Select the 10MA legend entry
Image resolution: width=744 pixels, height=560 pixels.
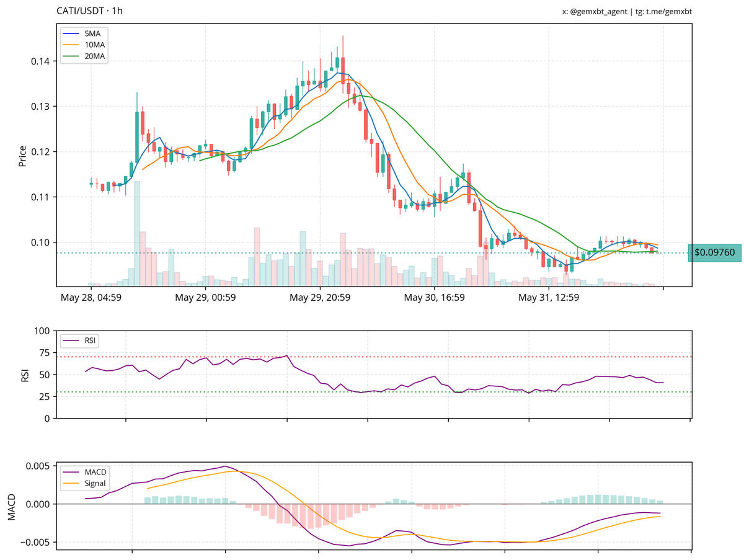coord(84,45)
